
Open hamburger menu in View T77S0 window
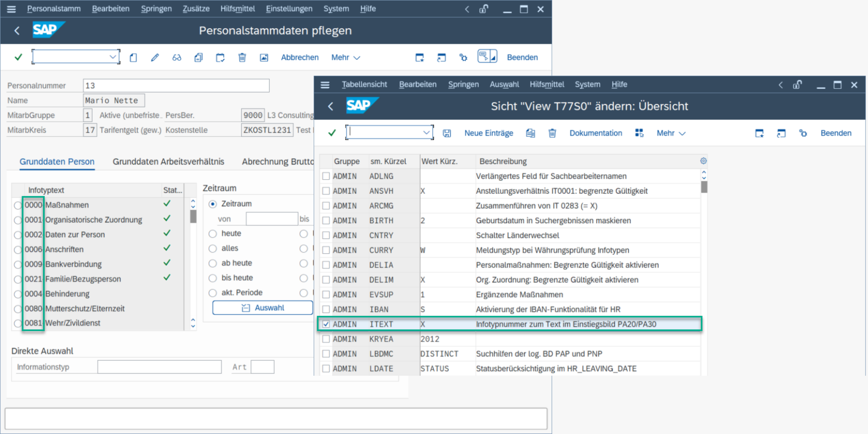click(325, 85)
